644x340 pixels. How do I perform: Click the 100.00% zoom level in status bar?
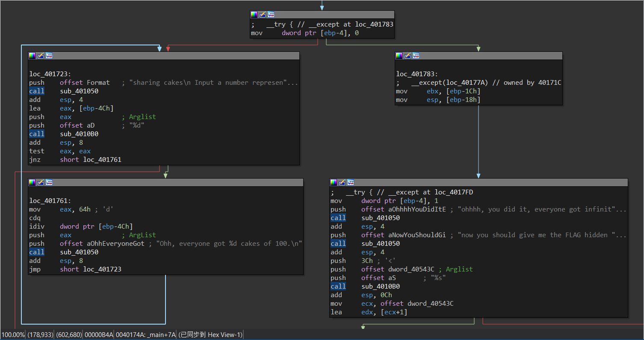pos(13,335)
